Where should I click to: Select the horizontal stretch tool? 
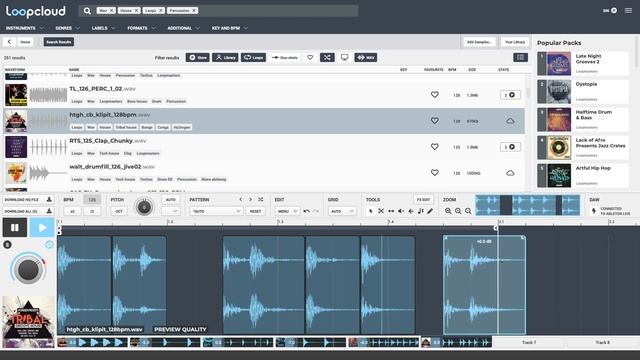391,211
